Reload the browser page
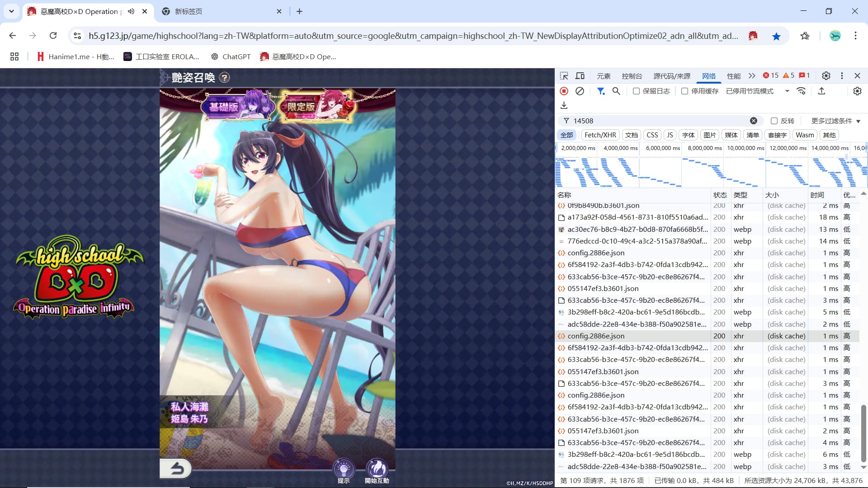The width and height of the screenshot is (868, 488). (x=53, y=36)
